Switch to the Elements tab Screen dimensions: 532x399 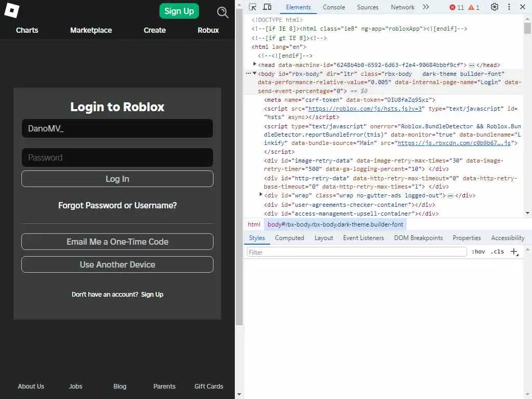[x=298, y=7]
